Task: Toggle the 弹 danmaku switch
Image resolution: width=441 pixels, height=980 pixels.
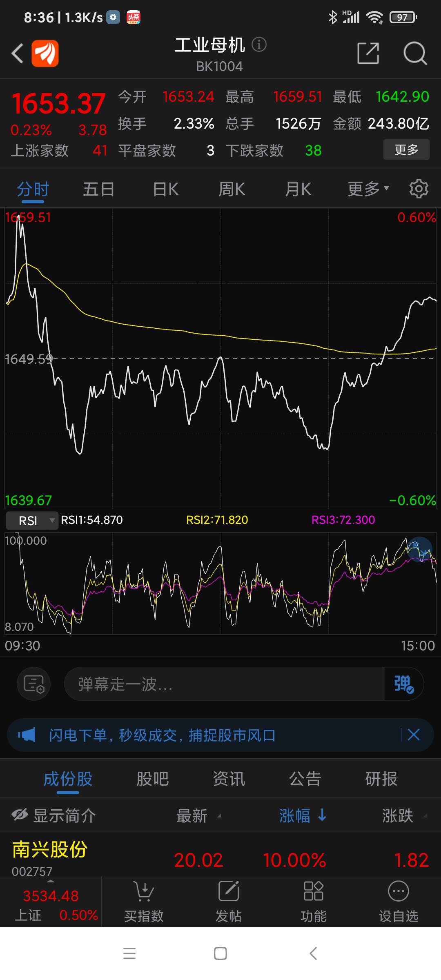Action: pyautogui.click(x=404, y=684)
